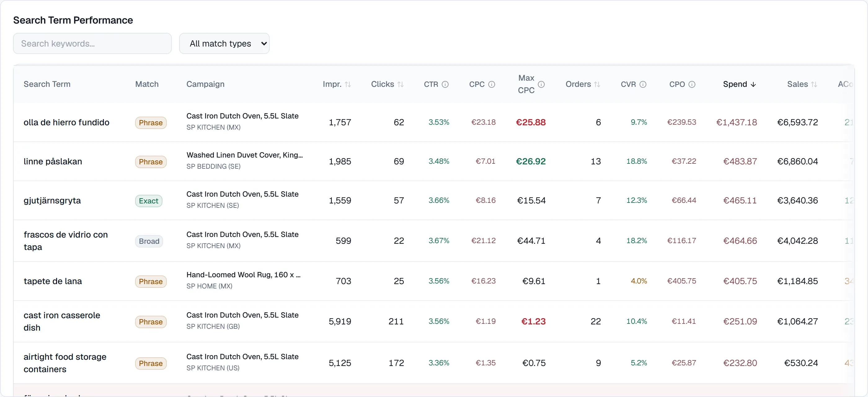Open Cast Iron Dutch Oven campaign in SP KITCHEN (GB)

(x=242, y=315)
